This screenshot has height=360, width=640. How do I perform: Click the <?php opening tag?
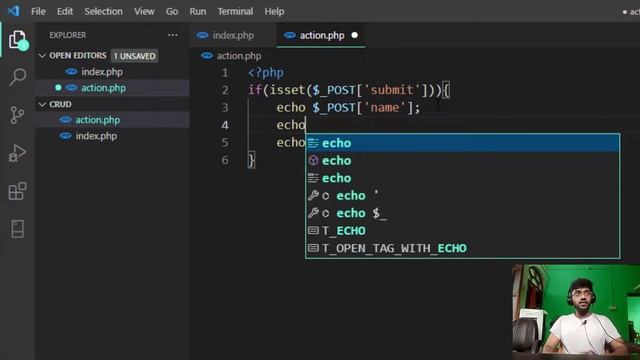click(266, 73)
